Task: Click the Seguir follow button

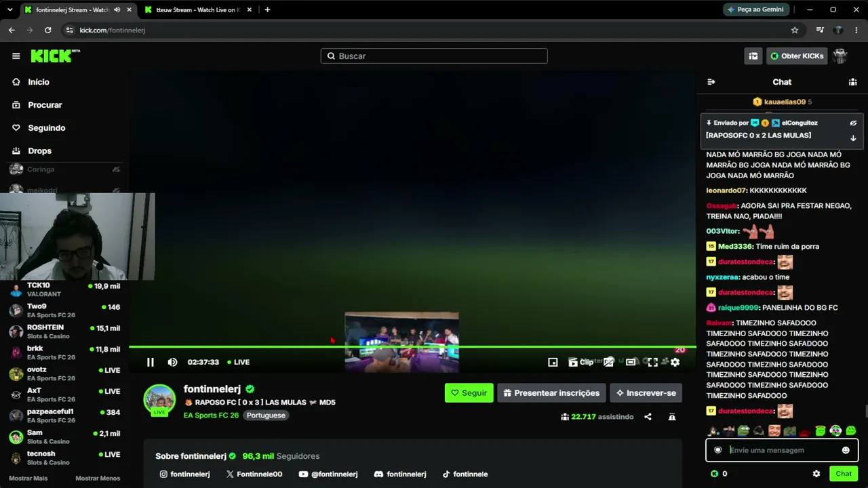Action: (469, 393)
